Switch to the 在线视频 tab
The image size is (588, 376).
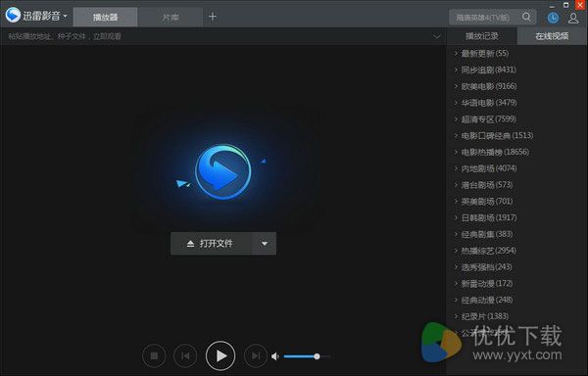point(552,36)
